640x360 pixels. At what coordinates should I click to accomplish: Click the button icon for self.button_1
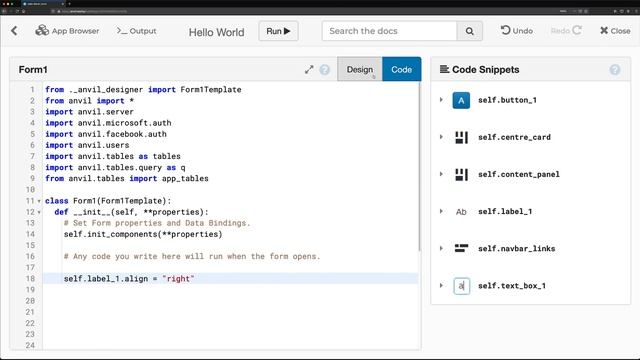461,100
